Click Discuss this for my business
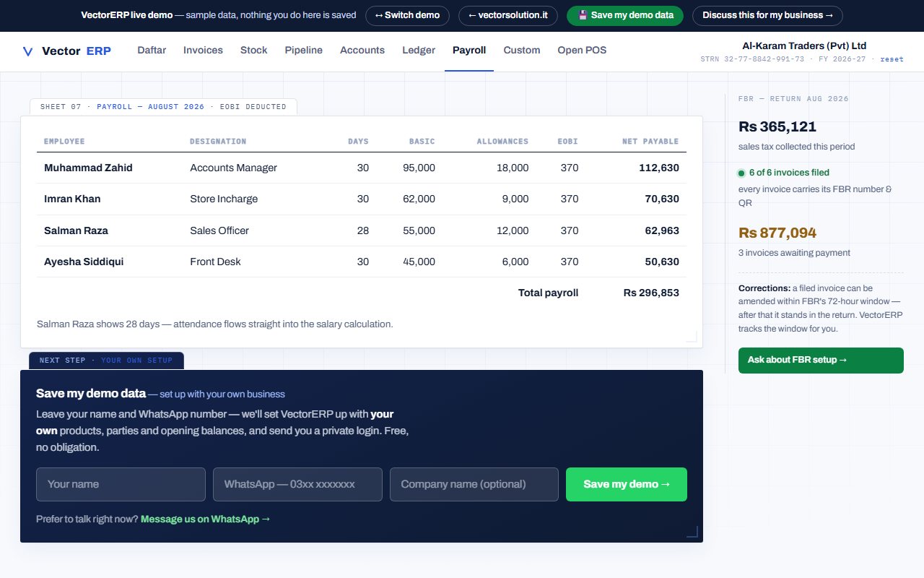Image resolution: width=924 pixels, height=578 pixels. click(767, 15)
